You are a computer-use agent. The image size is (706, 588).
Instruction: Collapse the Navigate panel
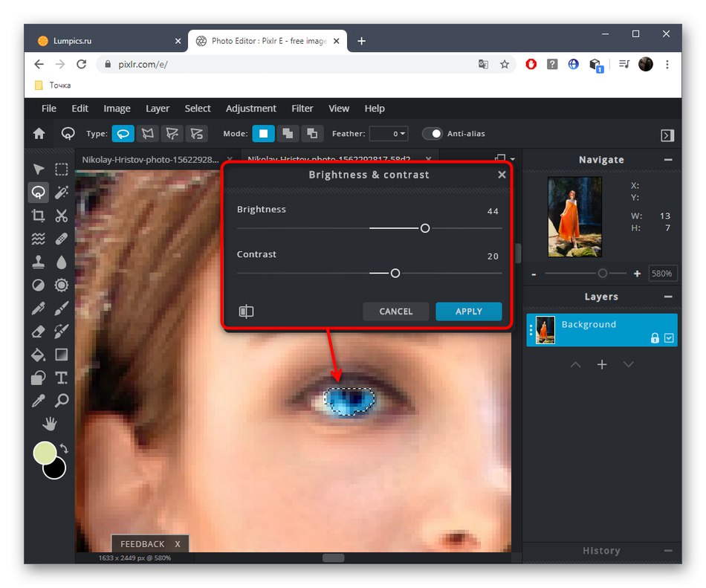(x=668, y=160)
